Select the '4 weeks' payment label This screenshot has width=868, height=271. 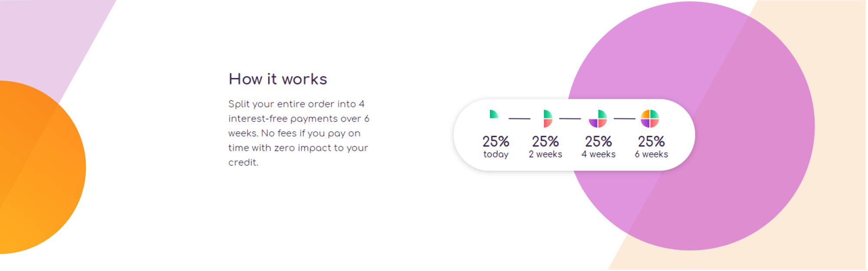[x=598, y=154]
